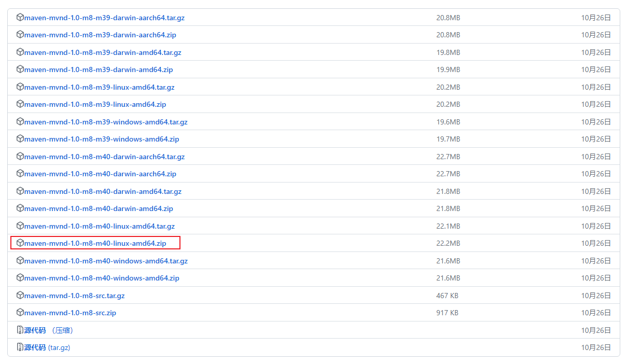The image size is (627, 364).
Task: Download maven-mvnd-1.0-m8-m39-darwin-amd64.tar.gz
Action: 103,52
